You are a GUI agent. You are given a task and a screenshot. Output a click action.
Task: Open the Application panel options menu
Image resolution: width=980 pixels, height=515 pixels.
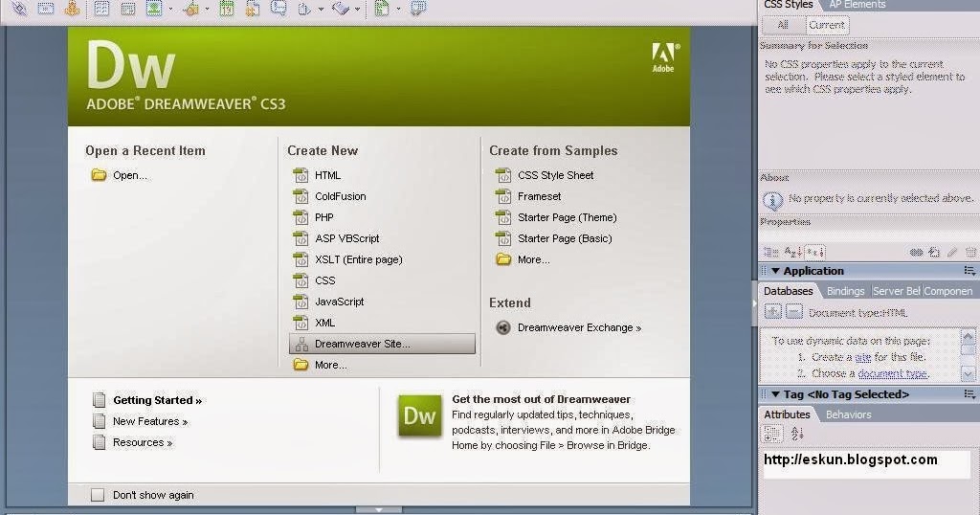pos(969,271)
